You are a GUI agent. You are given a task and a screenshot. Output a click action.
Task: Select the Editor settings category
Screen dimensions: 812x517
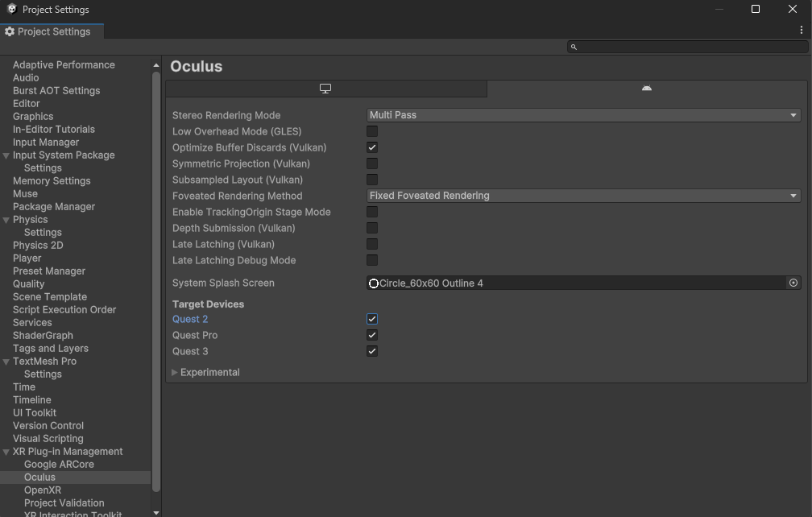tap(27, 104)
